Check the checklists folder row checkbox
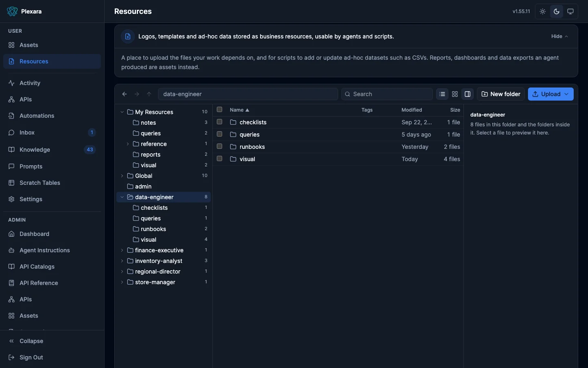588x368 pixels. 219,122
